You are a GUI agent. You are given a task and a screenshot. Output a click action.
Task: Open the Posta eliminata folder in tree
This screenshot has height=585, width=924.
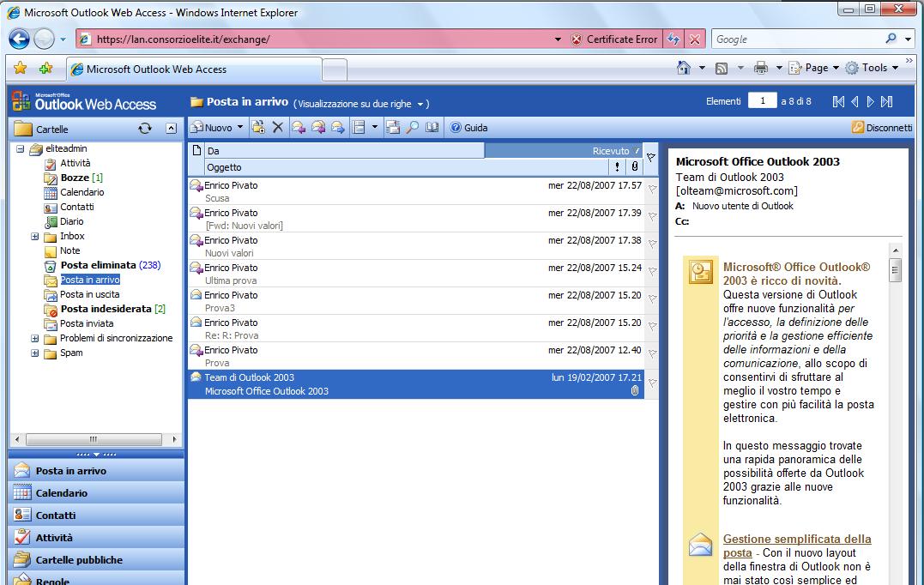[99, 265]
